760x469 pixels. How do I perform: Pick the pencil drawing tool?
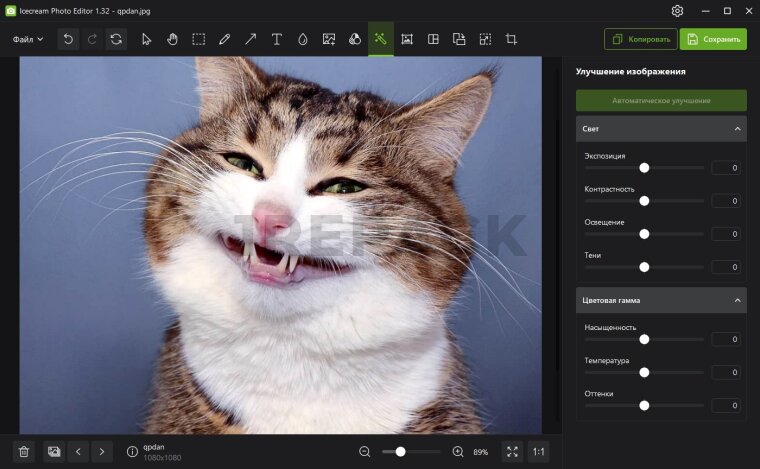pyautogui.click(x=225, y=39)
